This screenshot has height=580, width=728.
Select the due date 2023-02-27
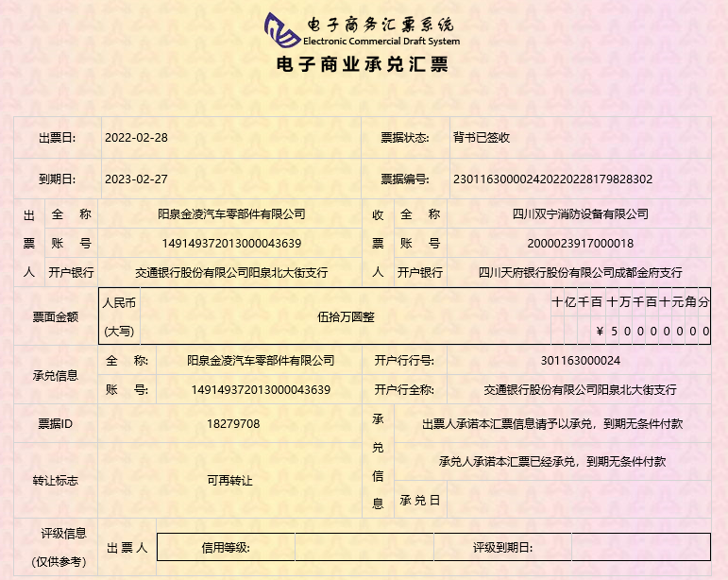pos(136,179)
